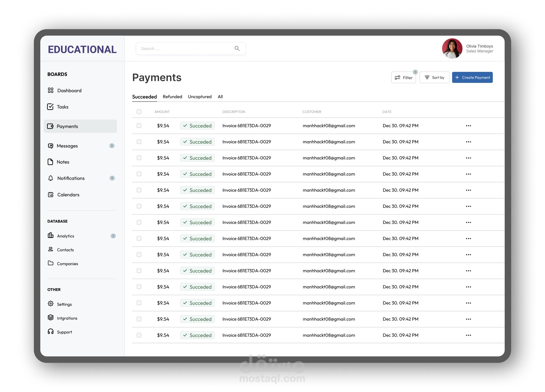Check the sixth payment row checkbox
Image resolution: width=545 pixels, height=392 pixels.
139,206
